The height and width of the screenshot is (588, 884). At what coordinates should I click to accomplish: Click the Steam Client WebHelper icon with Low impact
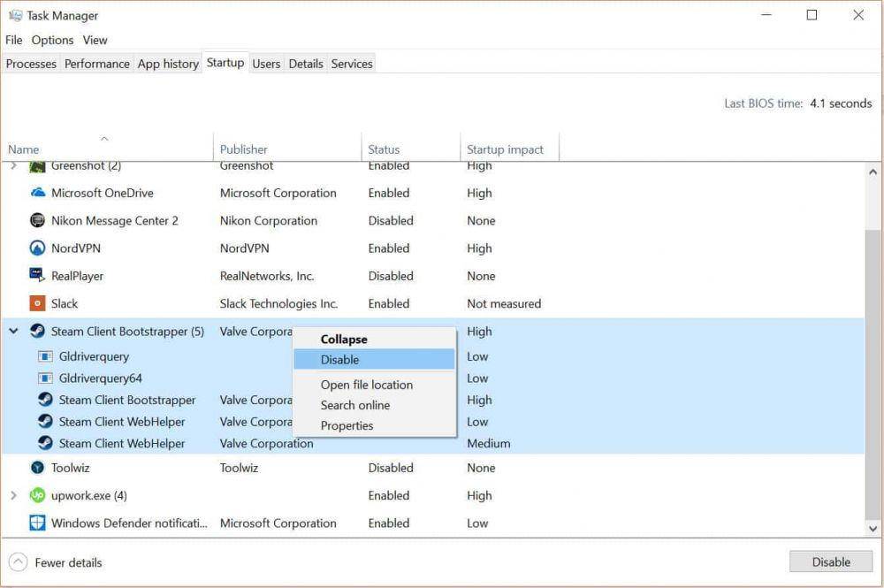pos(45,422)
